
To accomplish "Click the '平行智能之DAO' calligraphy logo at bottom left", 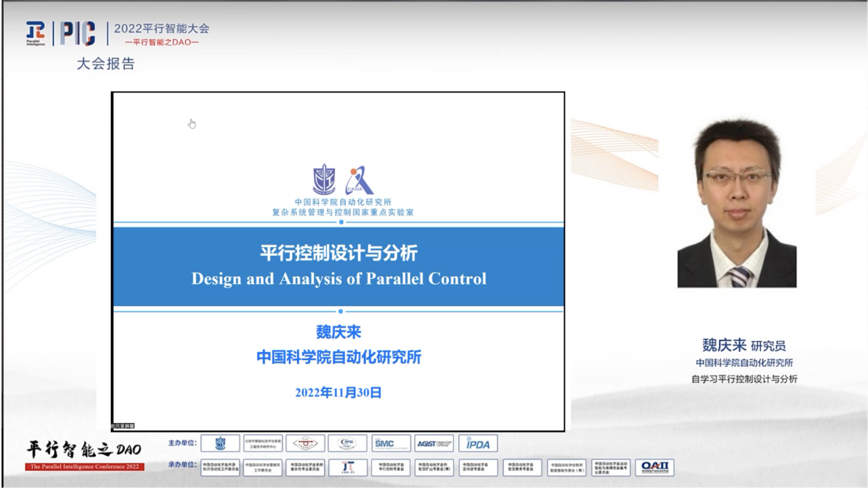I will 84,449.
